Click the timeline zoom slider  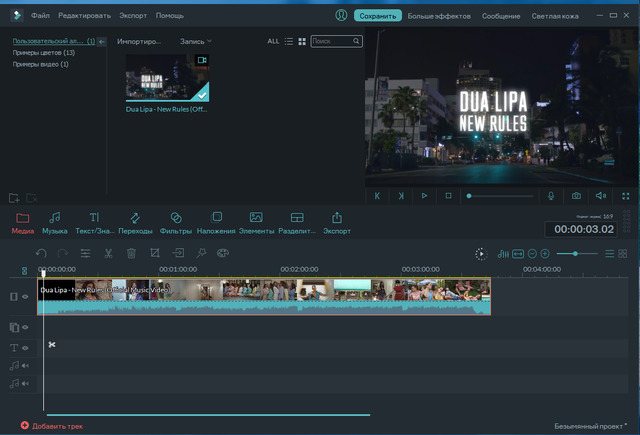pos(576,254)
